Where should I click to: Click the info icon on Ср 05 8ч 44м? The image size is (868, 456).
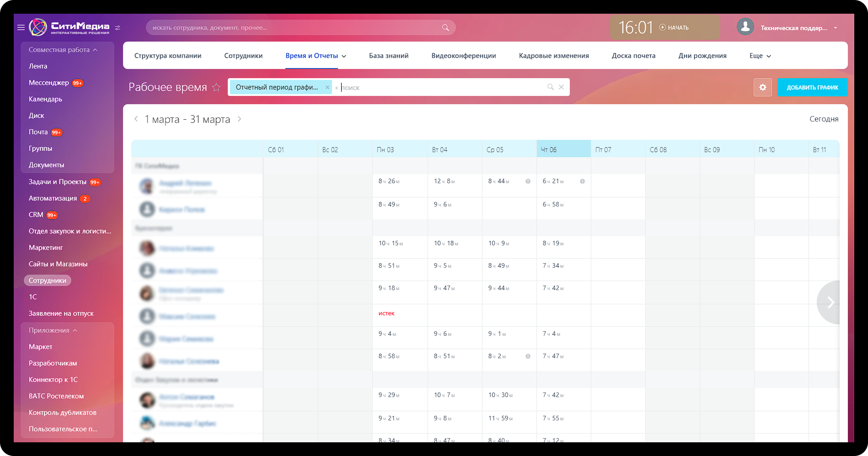[528, 181]
